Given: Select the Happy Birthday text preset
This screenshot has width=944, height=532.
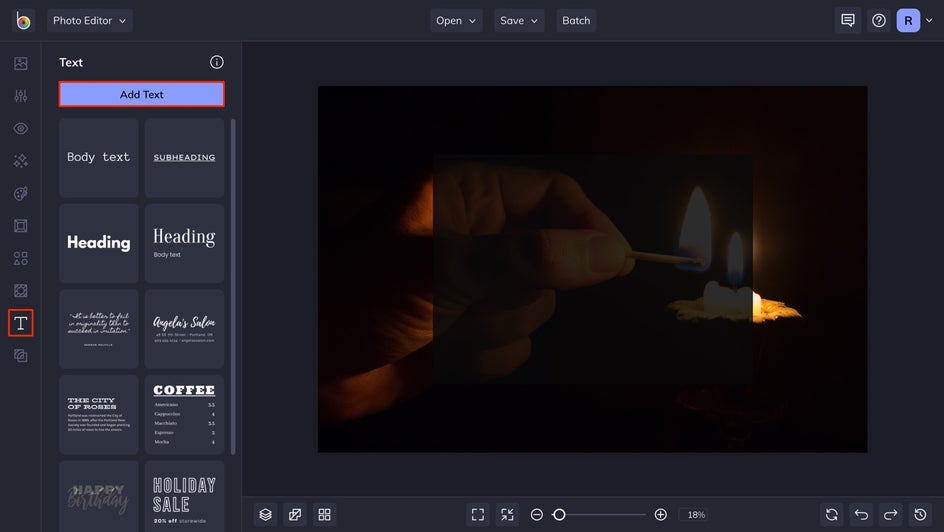Looking at the screenshot, I should pyautogui.click(x=99, y=496).
